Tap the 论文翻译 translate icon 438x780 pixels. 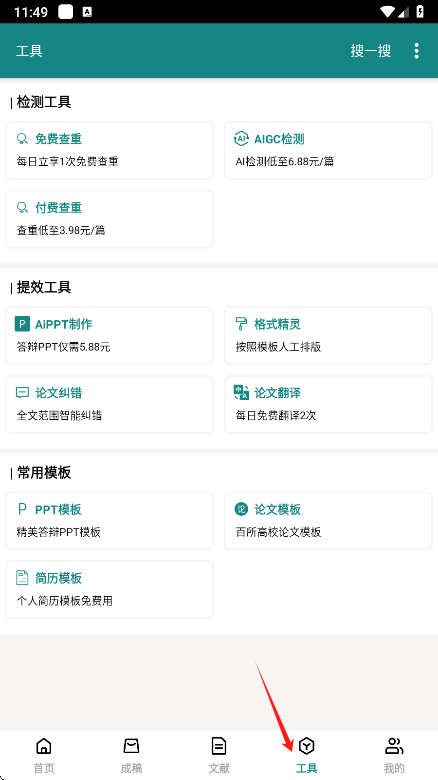tap(241, 392)
